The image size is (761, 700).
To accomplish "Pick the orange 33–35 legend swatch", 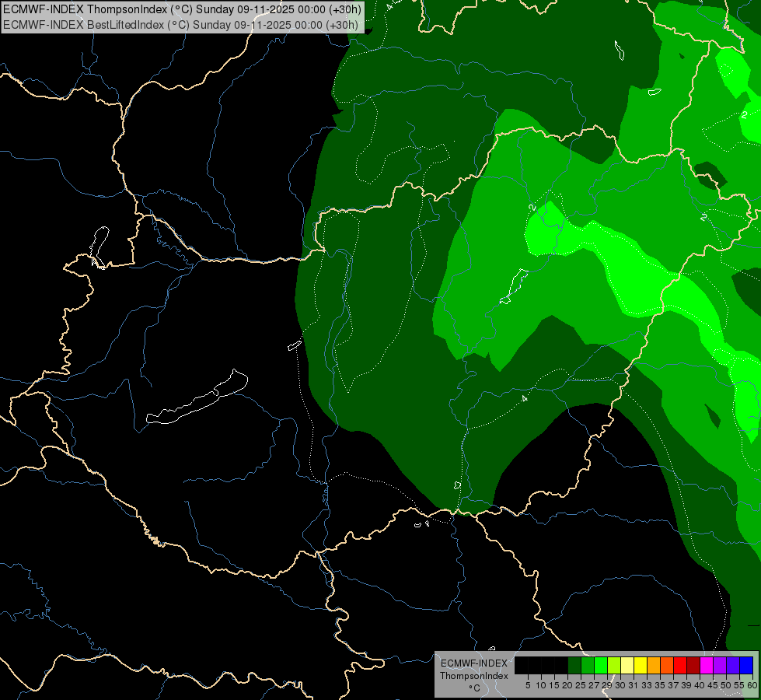I will coord(654,665).
